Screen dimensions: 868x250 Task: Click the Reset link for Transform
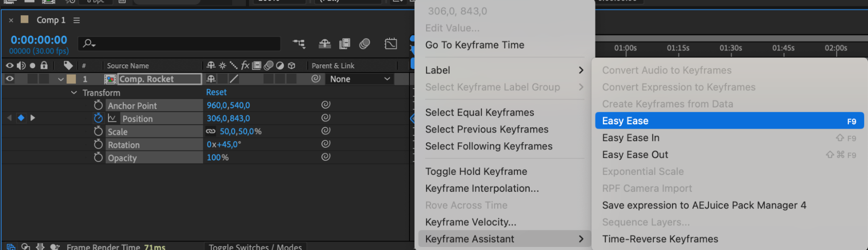(216, 92)
